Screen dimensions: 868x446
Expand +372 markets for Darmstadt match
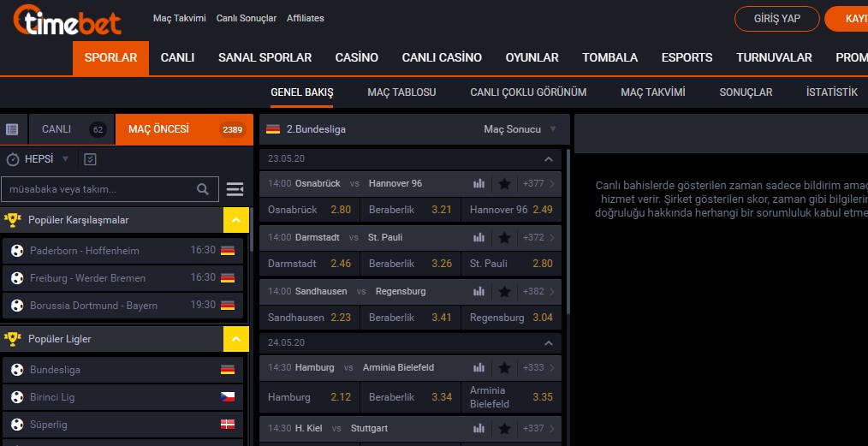538,238
